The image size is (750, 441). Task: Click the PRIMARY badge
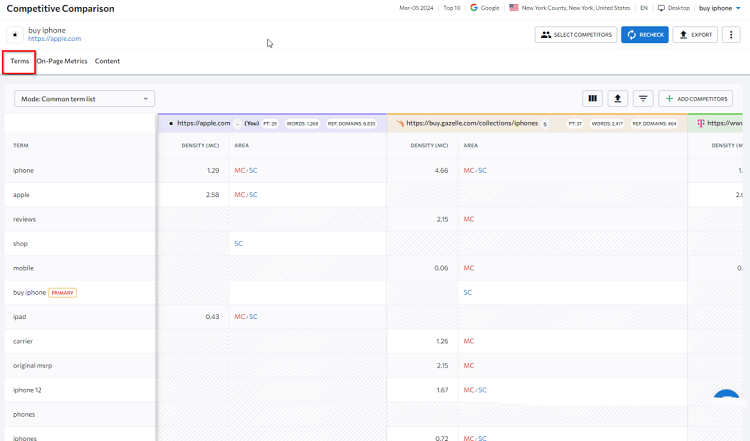tap(62, 293)
